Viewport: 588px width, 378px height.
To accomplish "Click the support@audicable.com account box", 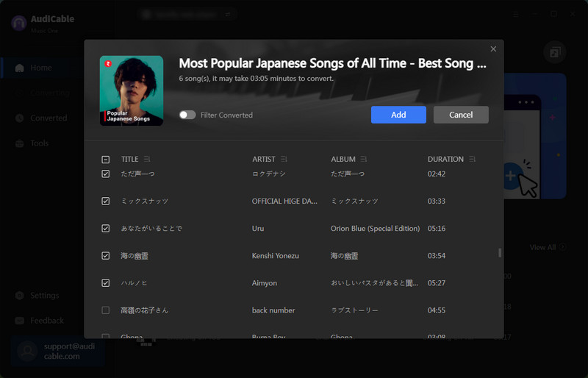I will point(57,351).
